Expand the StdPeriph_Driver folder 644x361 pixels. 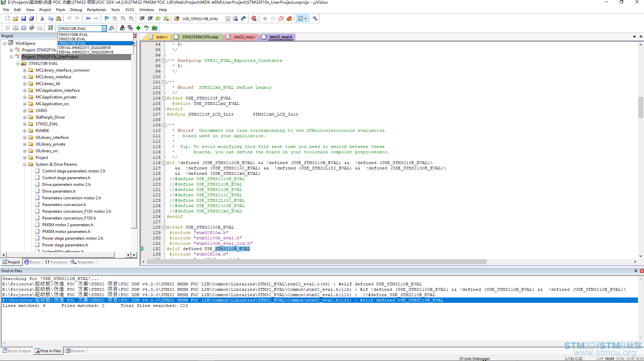click(25, 117)
